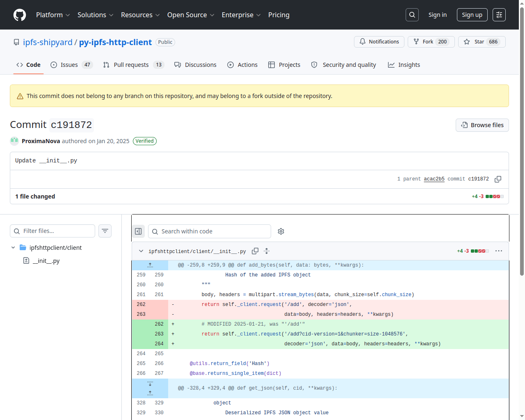Viewport: 525px width, 420px height.
Task: Switch to the Projects tab
Action: click(284, 65)
